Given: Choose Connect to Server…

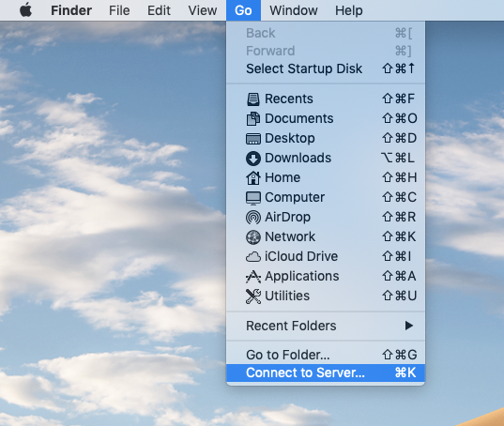Looking at the screenshot, I should coord(326,373).
